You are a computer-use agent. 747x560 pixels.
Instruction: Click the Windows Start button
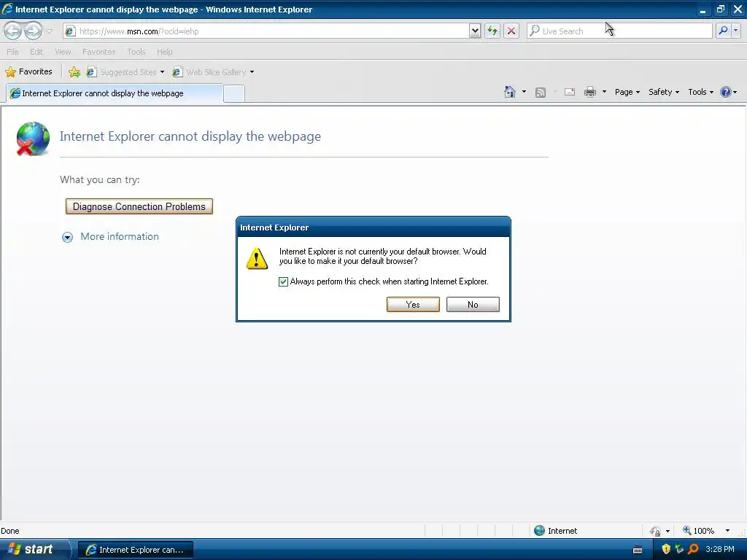[34, 549]
